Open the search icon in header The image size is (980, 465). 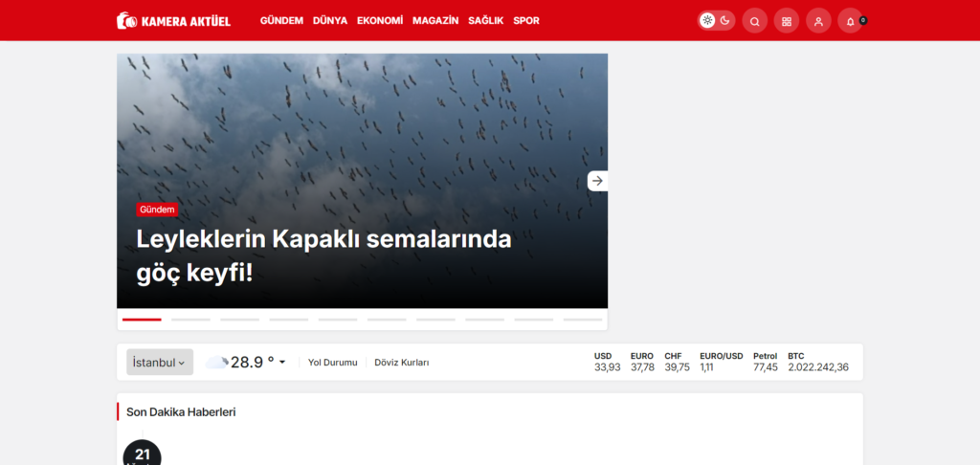(x=754, y=21)
